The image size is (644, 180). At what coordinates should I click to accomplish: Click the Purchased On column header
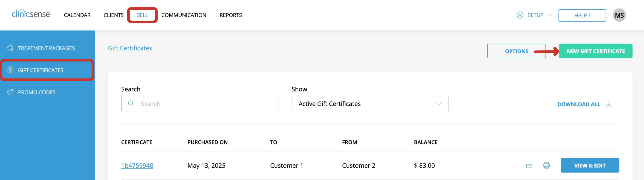coord(207,142)
